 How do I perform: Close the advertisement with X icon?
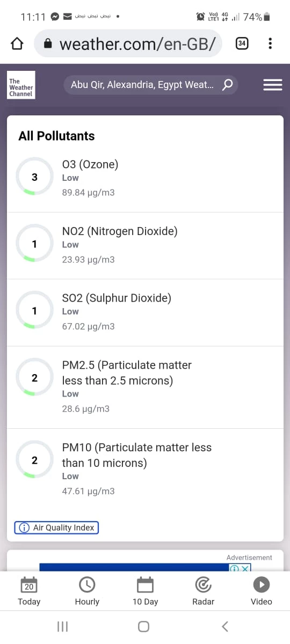[x=245, y=568]
